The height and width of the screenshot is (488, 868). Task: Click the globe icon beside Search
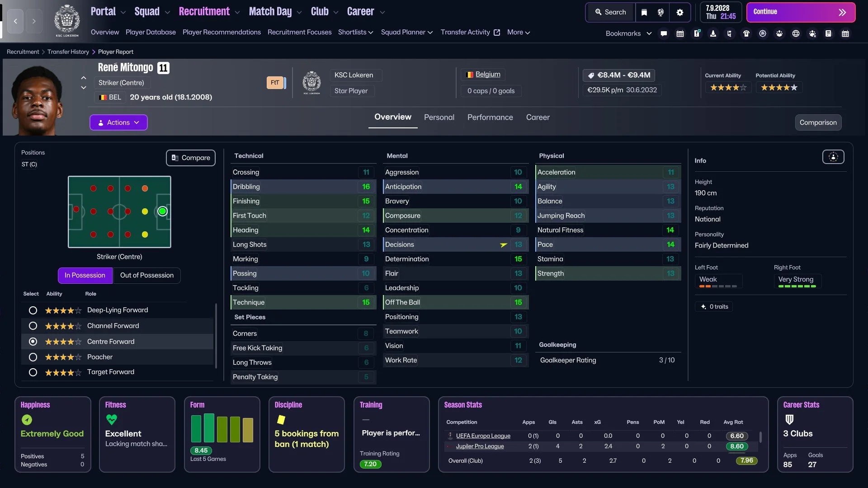660,12
